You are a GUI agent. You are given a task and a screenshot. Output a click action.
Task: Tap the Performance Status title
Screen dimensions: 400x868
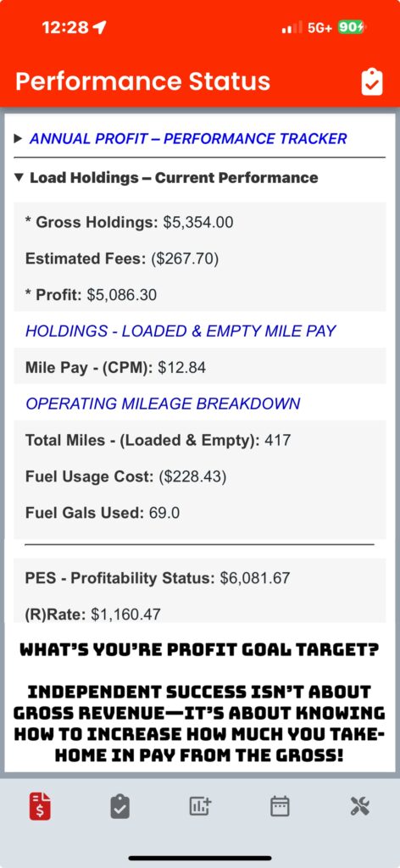[x=142, y=81]
